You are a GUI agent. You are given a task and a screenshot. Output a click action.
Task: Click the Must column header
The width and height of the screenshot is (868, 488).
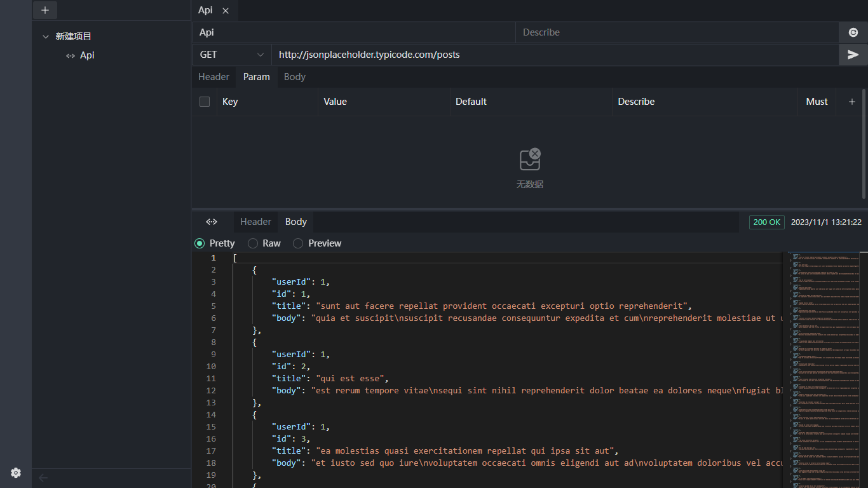pyautogui.click(x=817, y=102)
